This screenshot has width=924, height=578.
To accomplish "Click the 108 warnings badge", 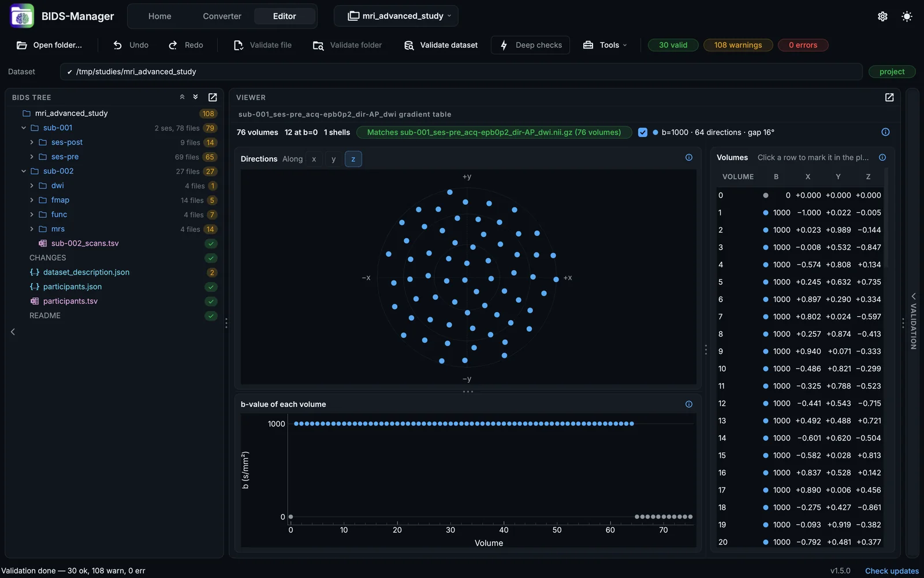I will point(738,45).
